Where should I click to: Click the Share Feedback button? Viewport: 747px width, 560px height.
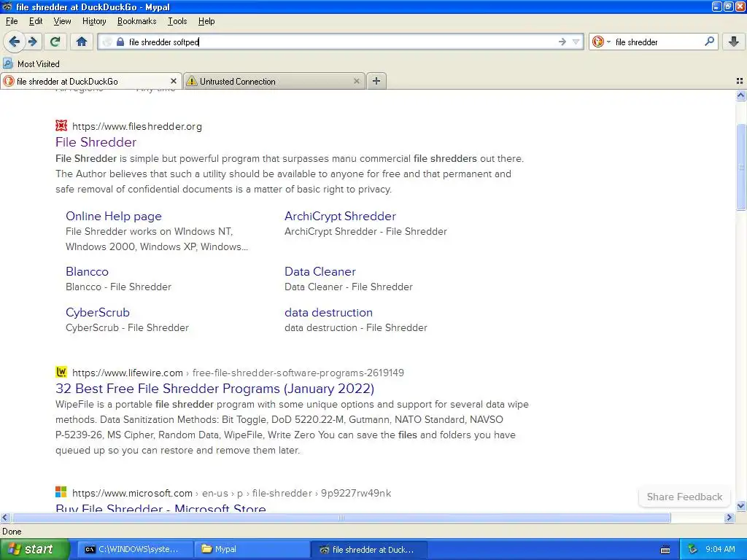[x=684, y=497]
